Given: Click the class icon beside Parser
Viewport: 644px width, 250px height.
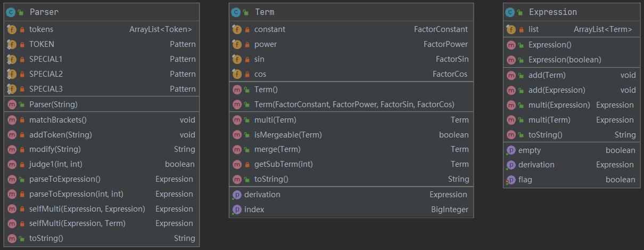Looking at the screenshot, I should coord(11,12).
